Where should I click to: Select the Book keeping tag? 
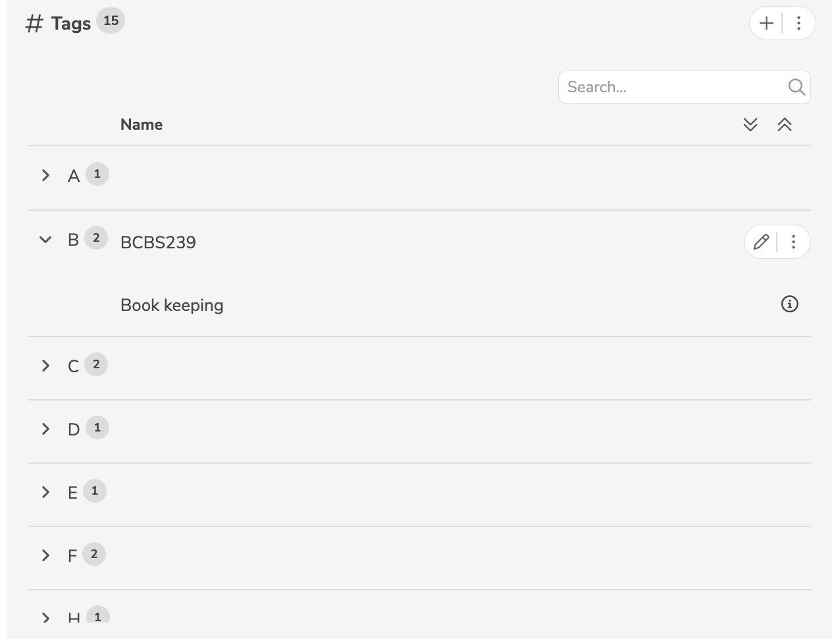coord(172,305)
